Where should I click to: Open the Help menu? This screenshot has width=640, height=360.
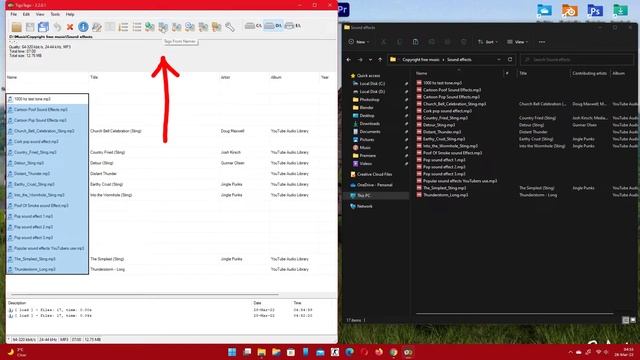coord(70,14)
